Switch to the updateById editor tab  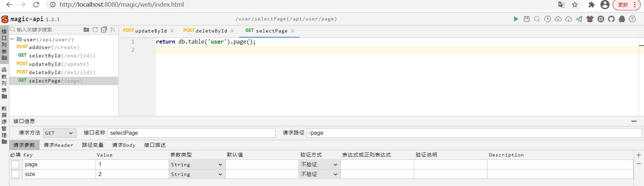click(145, 31)
